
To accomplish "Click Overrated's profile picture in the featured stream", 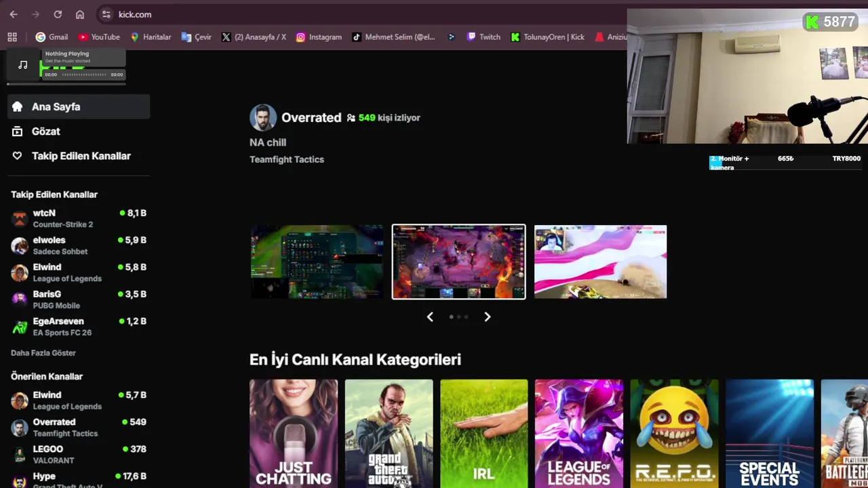I will (x=263, y=118).
